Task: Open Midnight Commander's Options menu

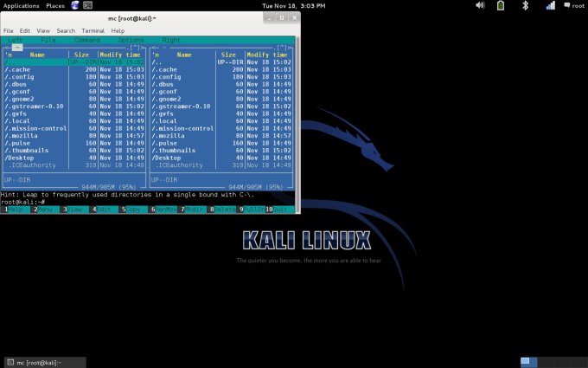Action: tap(131, 40)
